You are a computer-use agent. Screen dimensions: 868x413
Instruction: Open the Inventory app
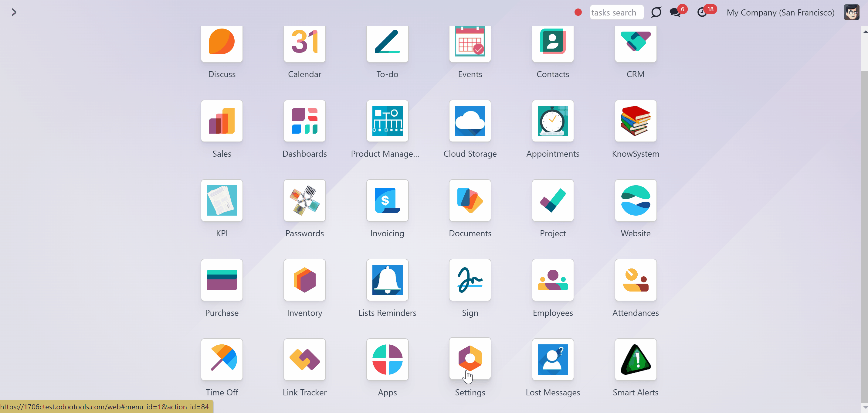pyautogui.click(x=305, y=280)
